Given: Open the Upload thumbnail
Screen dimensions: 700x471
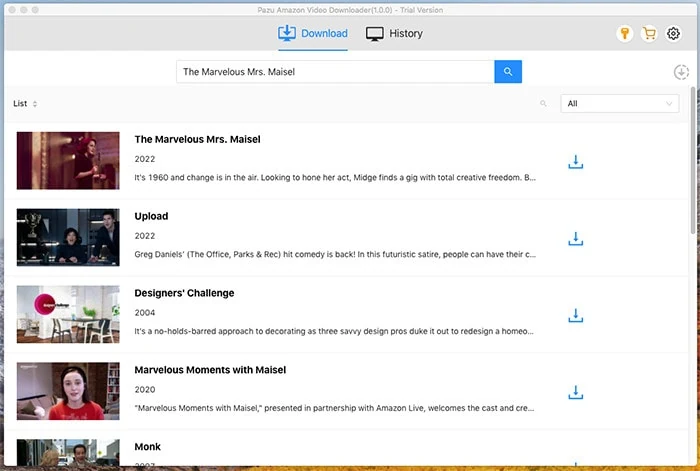Looking at the screenshot, I should pyautogui.click(x=68, y=237).
